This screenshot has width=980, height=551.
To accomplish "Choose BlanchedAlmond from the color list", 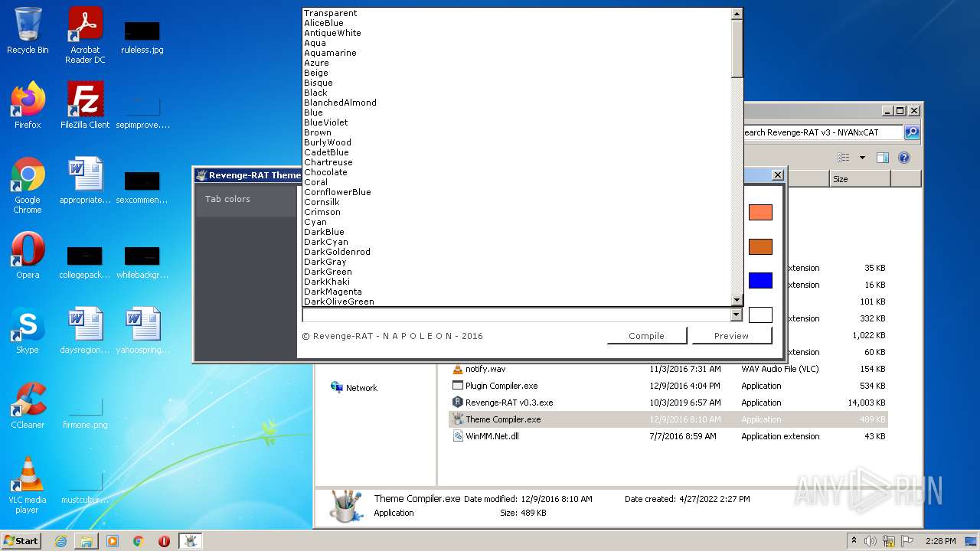I will coord(517,103).
